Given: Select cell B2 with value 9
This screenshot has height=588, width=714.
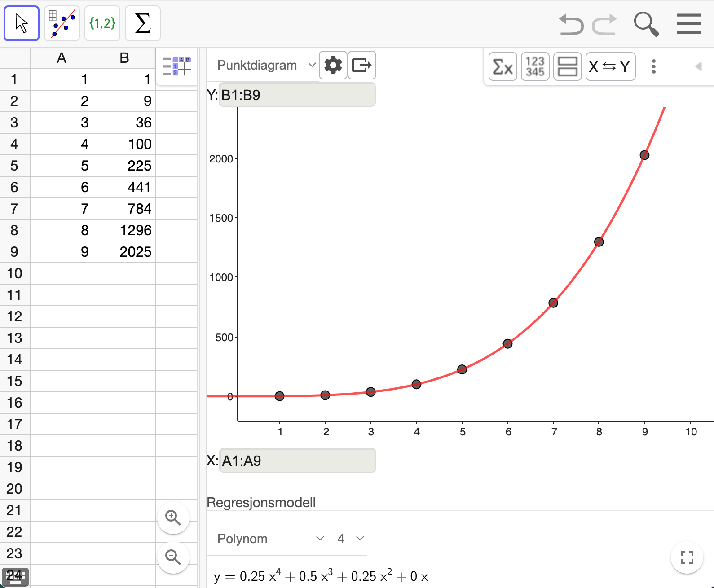Looking at the screenshot, I should point(124,101).
